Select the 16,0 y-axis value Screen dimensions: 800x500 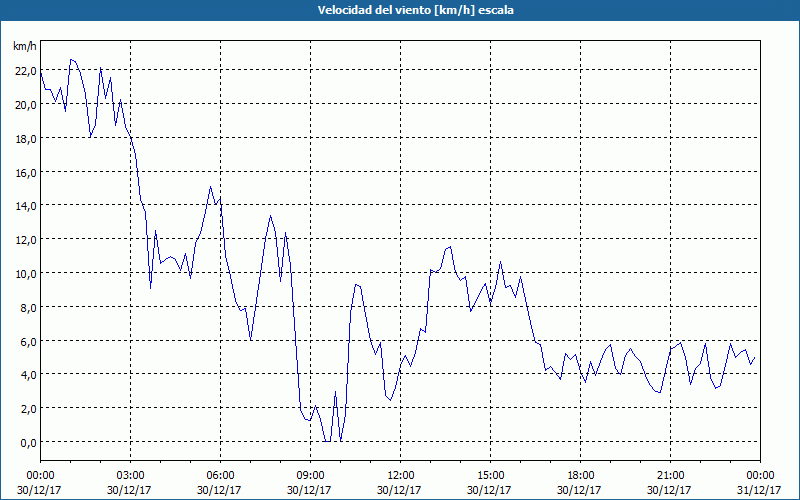(26, 172)
